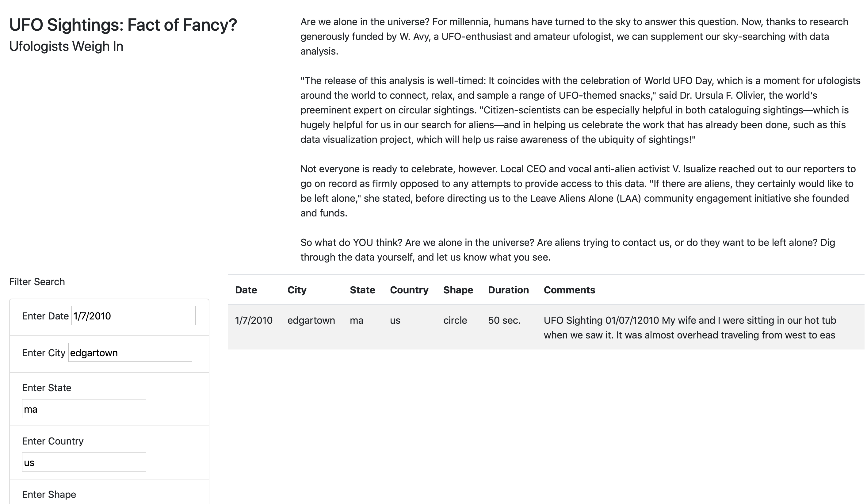This screenshot has width=867, height=504.
Task: Click the Filter Search label
Action: coord(37,281)
